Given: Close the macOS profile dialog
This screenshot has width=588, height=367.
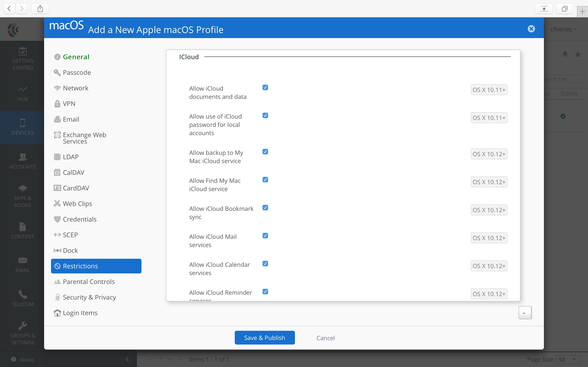Looking at the screenshot, I should (531, 29).
